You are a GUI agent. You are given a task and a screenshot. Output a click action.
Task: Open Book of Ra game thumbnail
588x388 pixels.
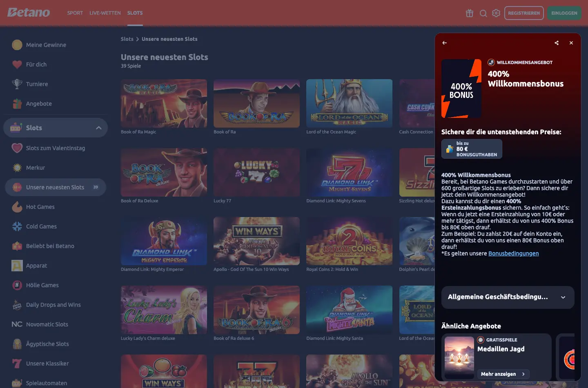coord(256,103)
